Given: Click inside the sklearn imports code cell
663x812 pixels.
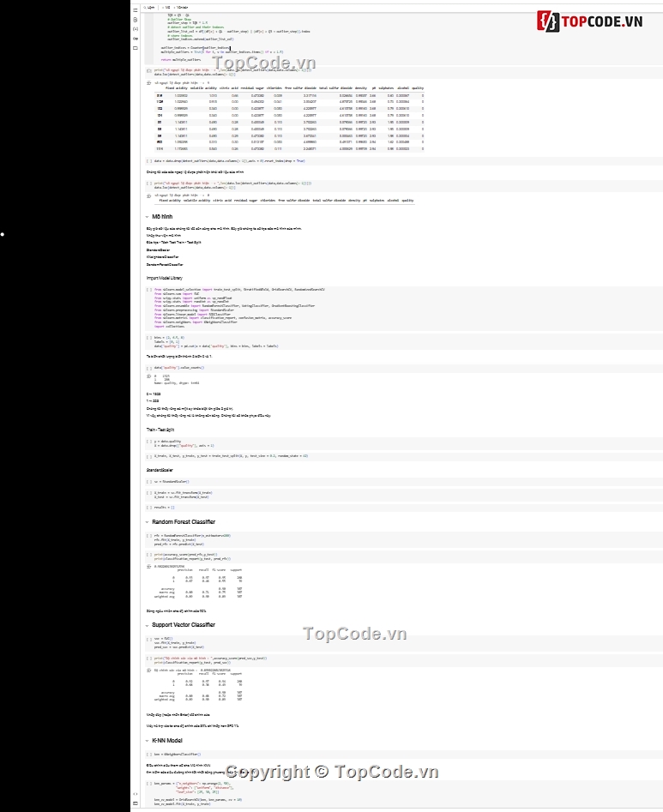Looking at the screenshot, I should 404,308.
